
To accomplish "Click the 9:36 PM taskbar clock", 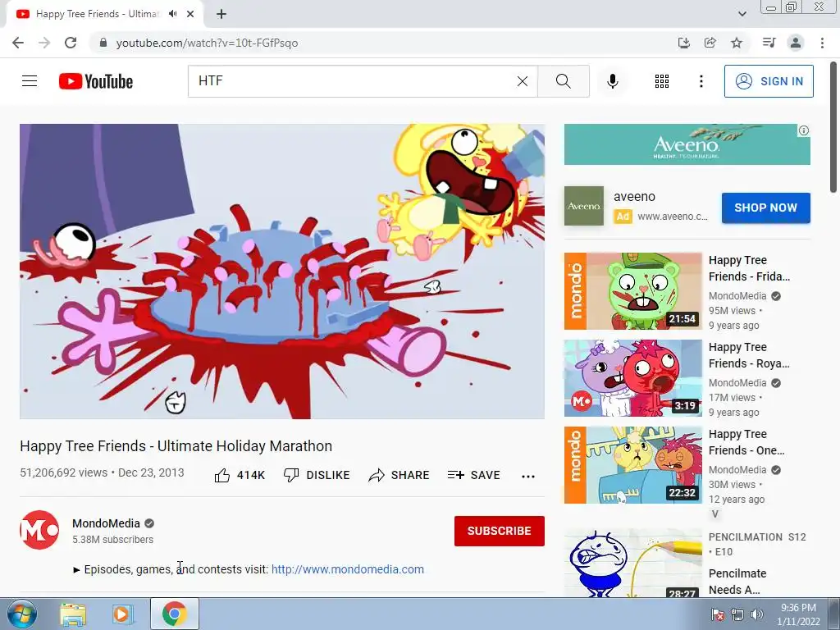I will pos(798,608).
